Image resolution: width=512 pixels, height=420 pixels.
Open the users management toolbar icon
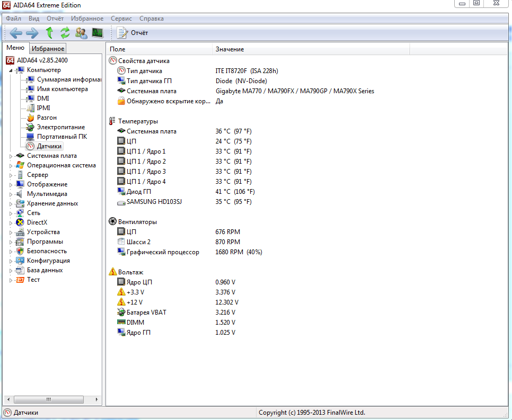[81, 33]
